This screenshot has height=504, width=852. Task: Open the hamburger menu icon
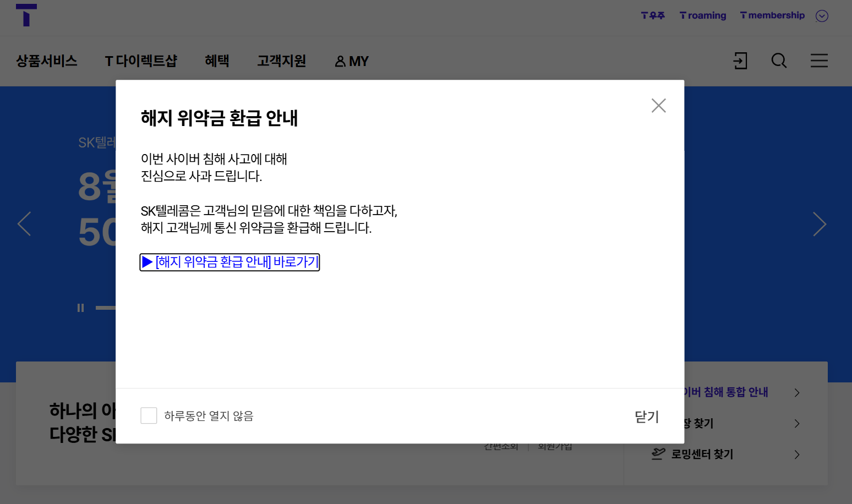[819, 61]
